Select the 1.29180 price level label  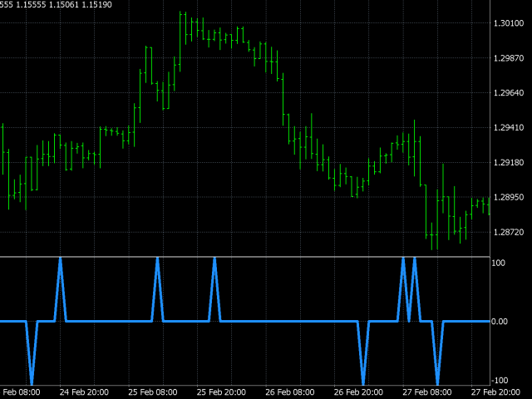(508, 163)
